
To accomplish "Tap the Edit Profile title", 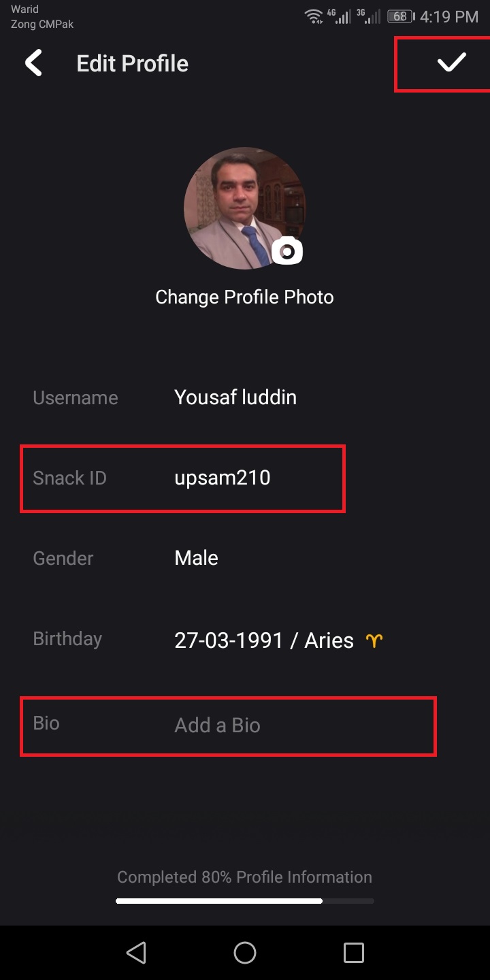I will tap(133, 63).
